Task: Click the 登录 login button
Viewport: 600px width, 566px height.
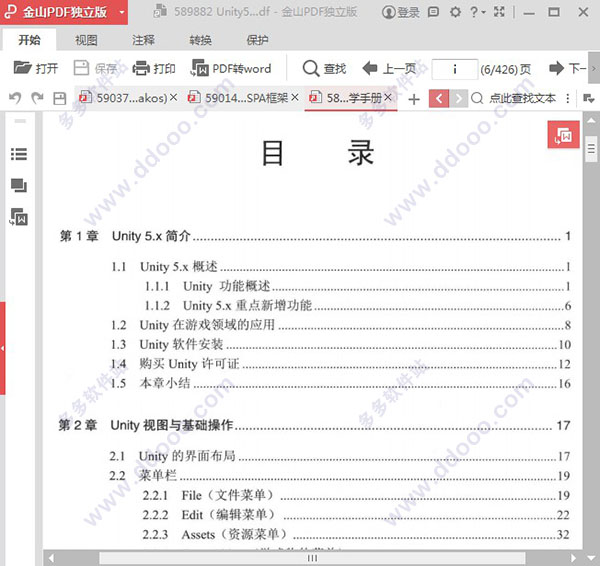Action: [x=401, y=12]
